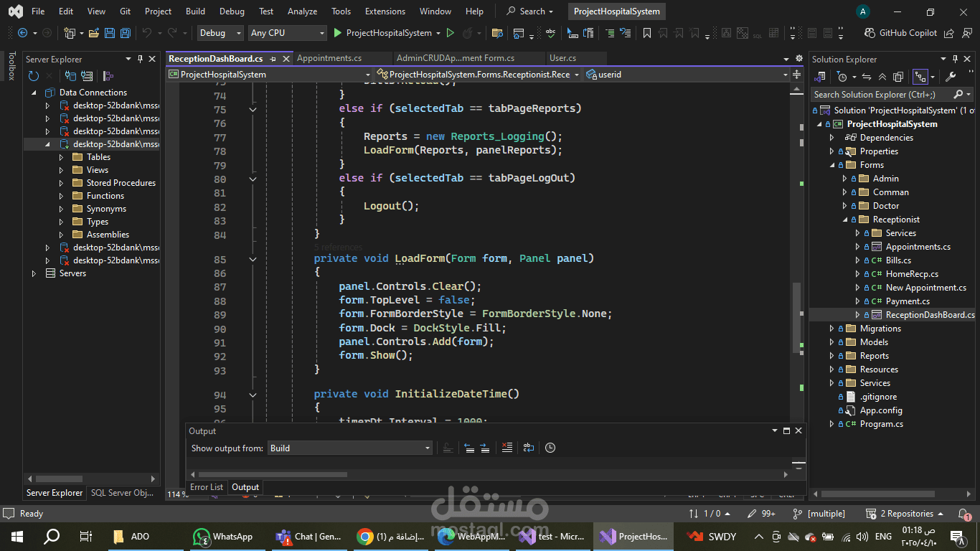Start debugging ProjectHospitalSystem
The image size is (980, 551).
(x=382, y=33)
